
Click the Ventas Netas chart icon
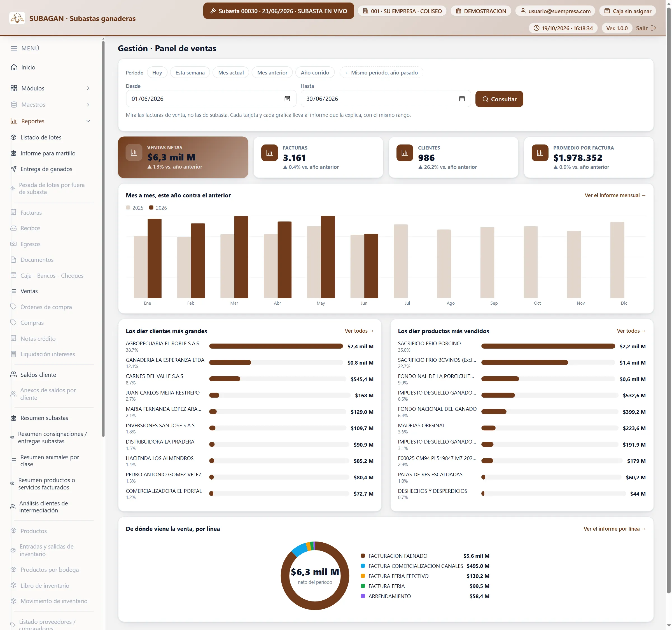click(134, 152)
